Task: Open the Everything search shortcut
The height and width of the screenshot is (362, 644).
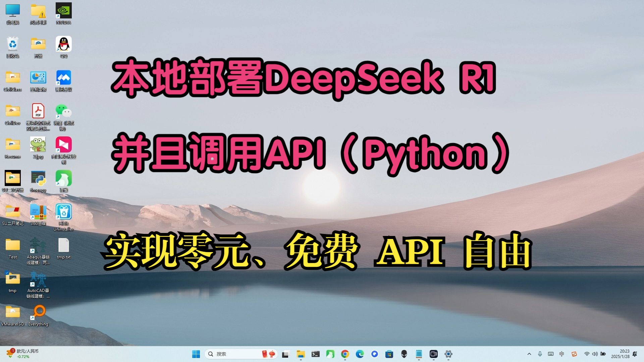Action: 38,315
